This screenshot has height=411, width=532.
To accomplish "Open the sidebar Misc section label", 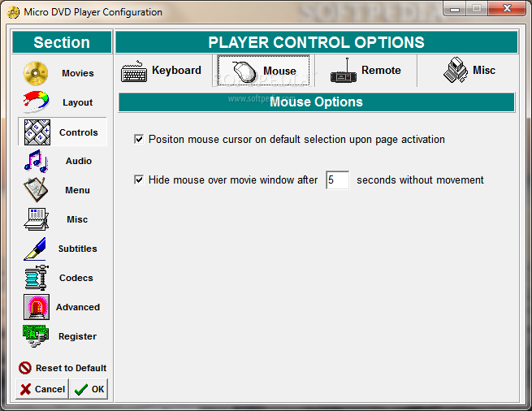I will pos(77,219).
